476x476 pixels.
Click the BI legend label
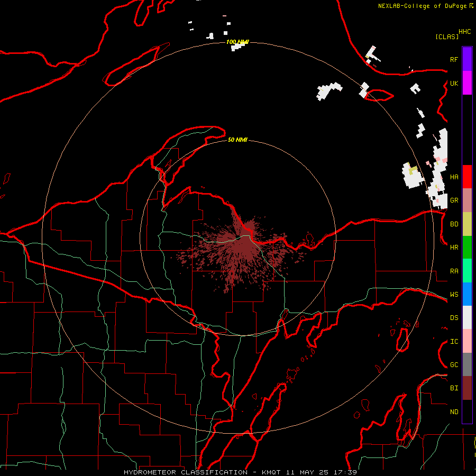(454, 388)
